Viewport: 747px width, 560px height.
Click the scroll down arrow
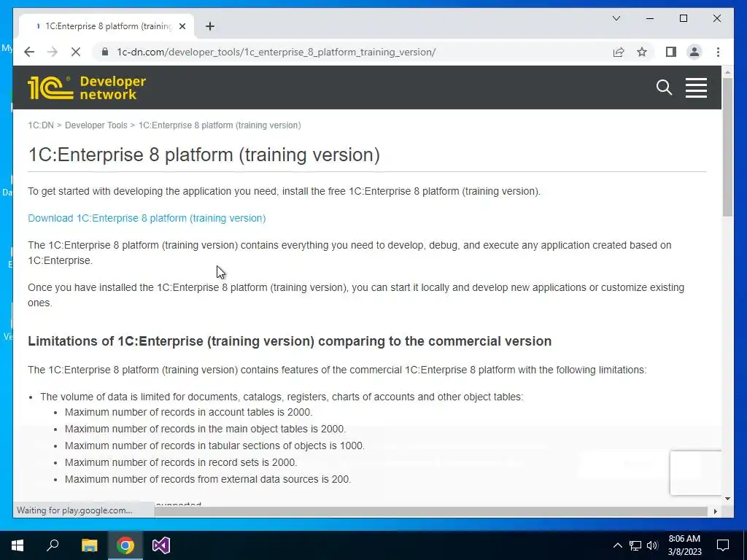(727, 499)
